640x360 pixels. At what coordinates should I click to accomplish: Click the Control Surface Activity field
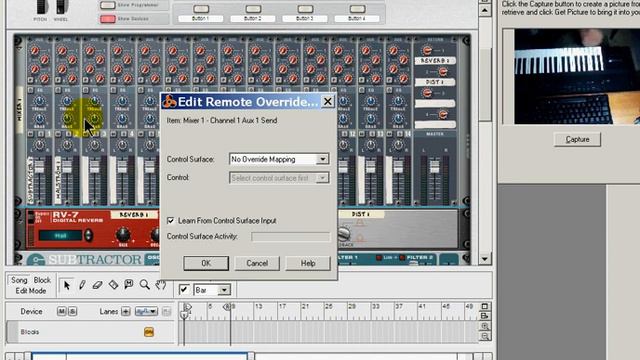[291, 237]
